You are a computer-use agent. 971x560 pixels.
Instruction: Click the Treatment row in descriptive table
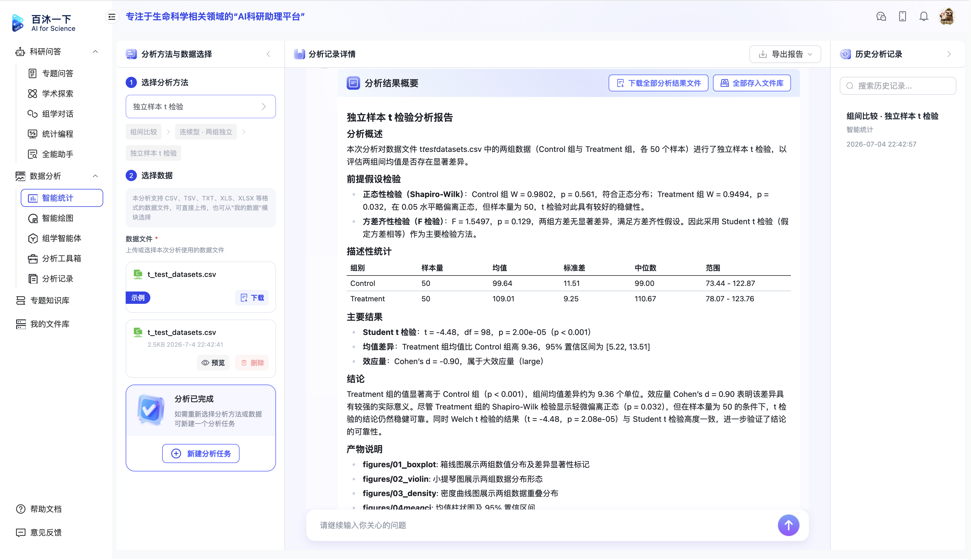pyautogui.click(x=569, y=299)
